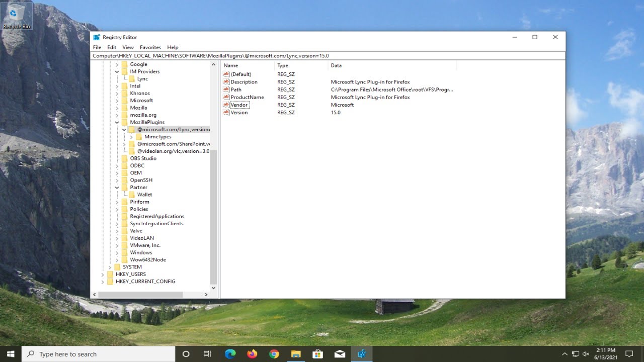Open the taskbar clock and date
644x362 pixels.
[x=606, y=354]
